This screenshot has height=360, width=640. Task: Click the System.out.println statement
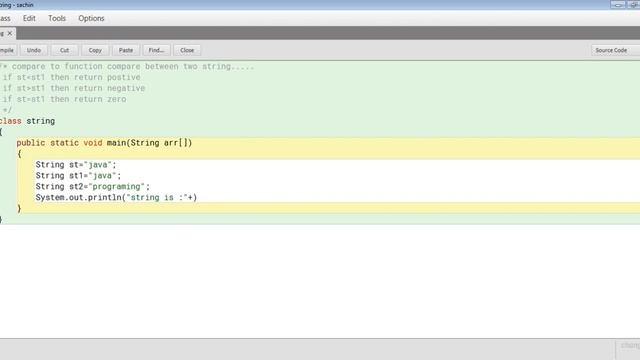pyautogui.click(x=116, y=198)
